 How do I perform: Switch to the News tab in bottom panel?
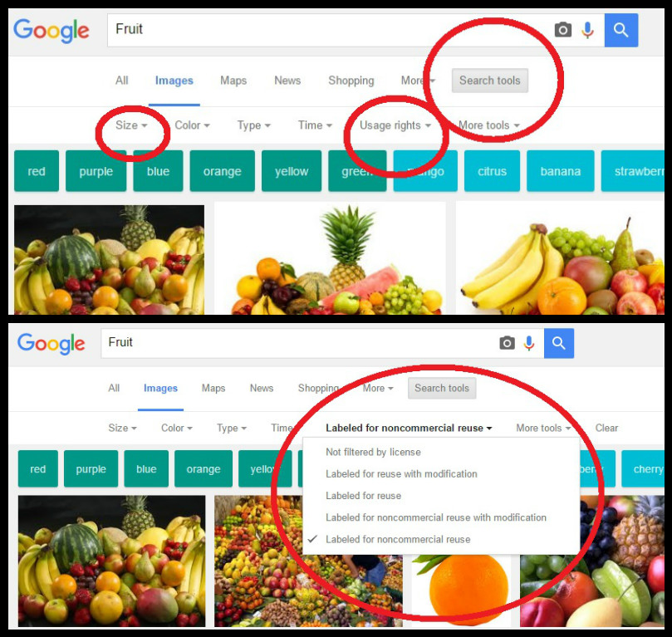click(262, 388)
